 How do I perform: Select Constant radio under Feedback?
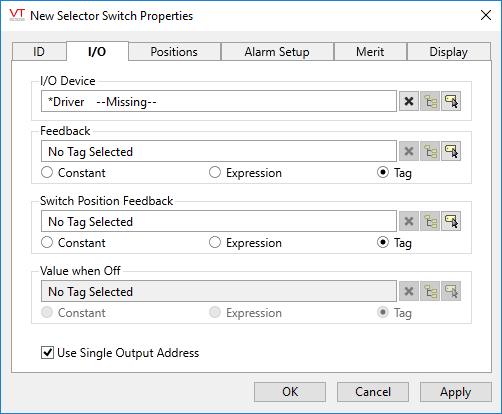(x=47, y=173)
